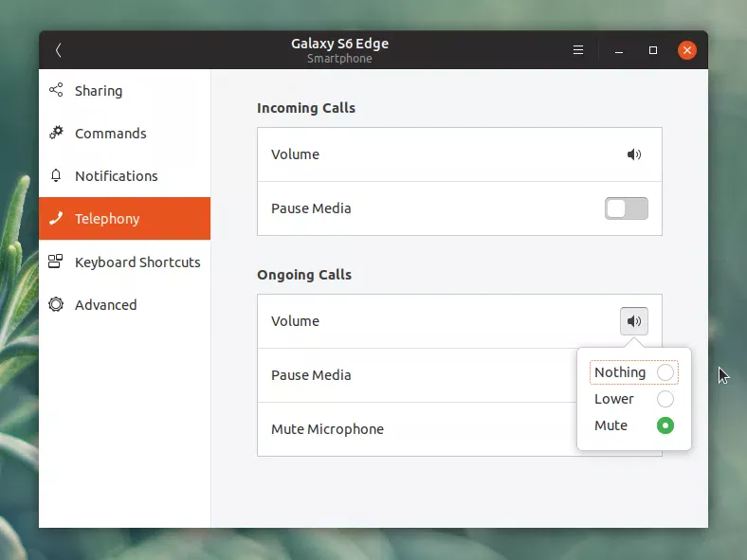Select the Notifications bell icon
Image resolution: width=747 pixels, height=560 pixels.
pyautogui.click(x=56, y=176)
